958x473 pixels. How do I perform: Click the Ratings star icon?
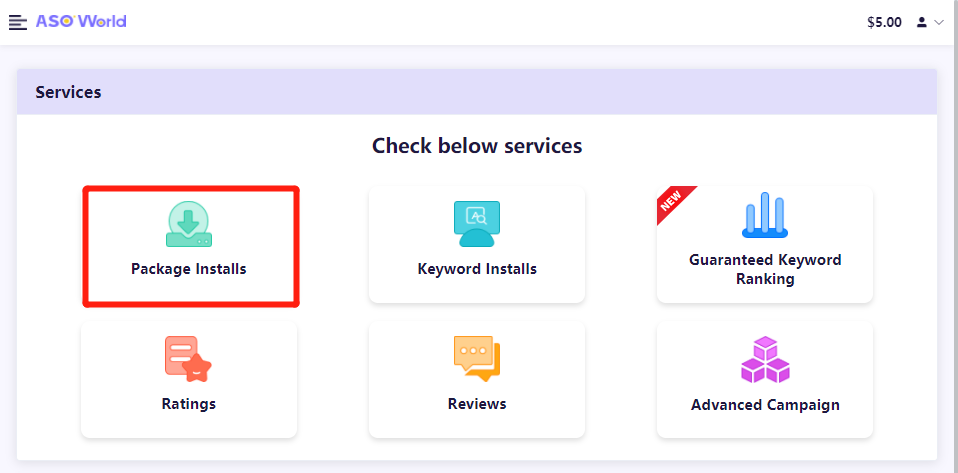coord(188,359)
